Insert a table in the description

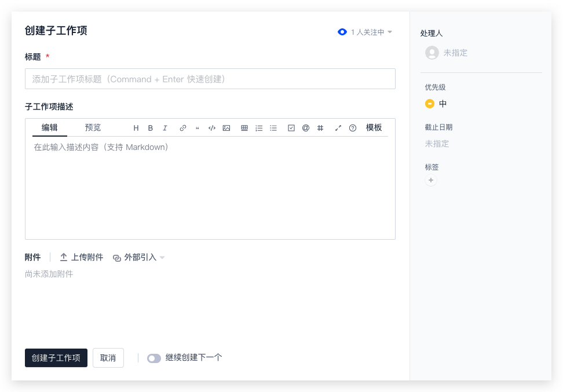pyautogui.click(x=244, y=128)
